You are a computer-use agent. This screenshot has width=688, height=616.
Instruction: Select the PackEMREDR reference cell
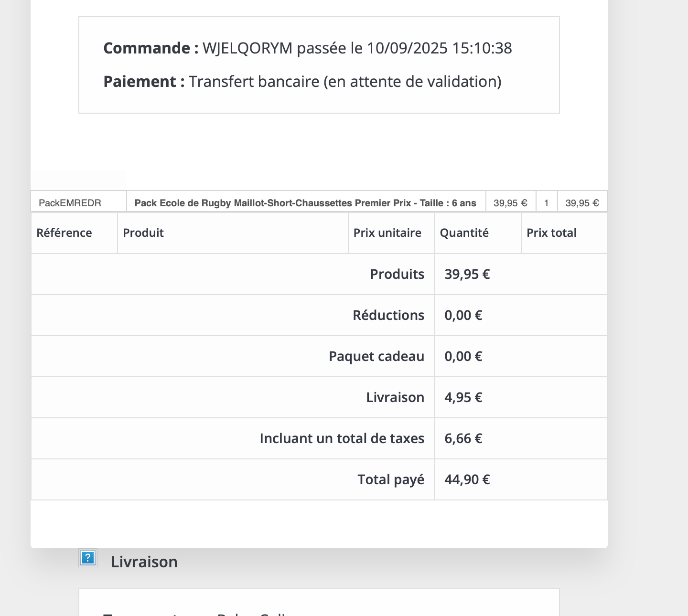79,202
